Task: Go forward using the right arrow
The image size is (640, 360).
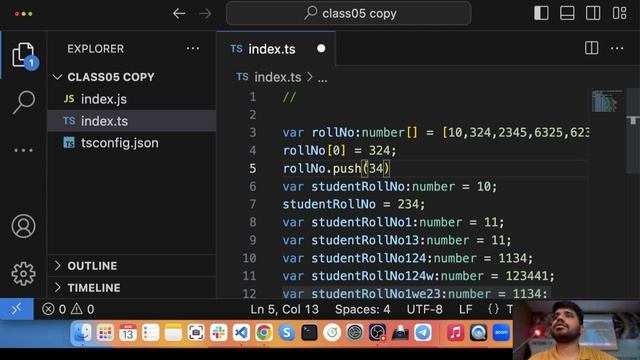Action: tap(205, 13)
